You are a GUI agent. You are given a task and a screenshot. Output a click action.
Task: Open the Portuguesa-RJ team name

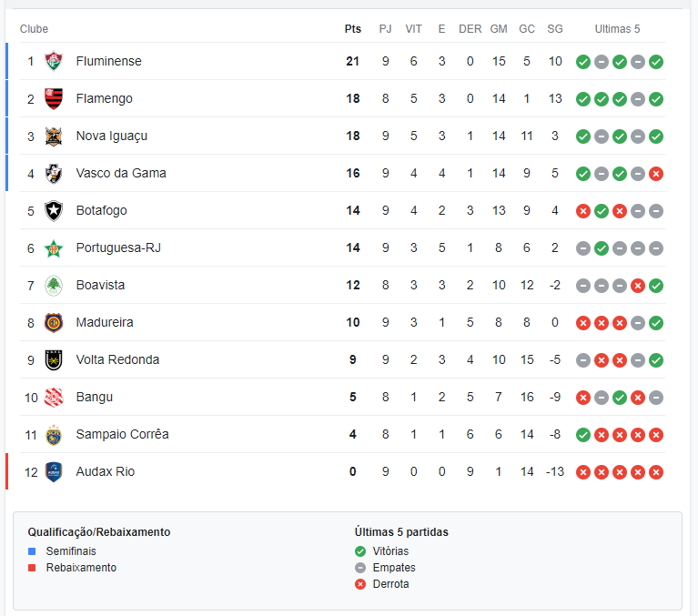coord(118,247)
